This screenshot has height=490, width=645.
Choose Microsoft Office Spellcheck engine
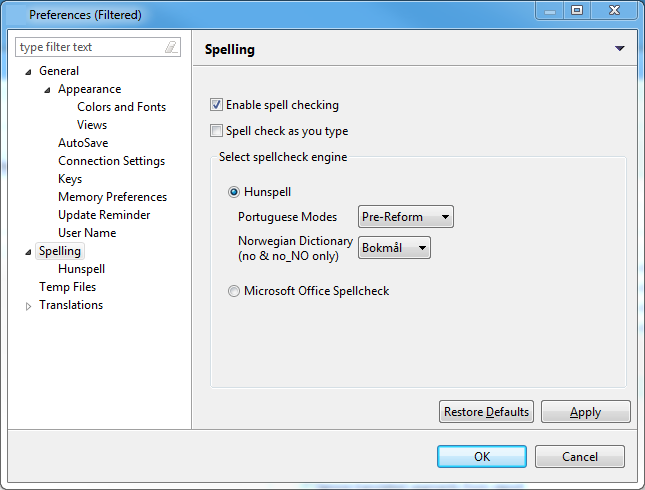click(x=234, y=291)
